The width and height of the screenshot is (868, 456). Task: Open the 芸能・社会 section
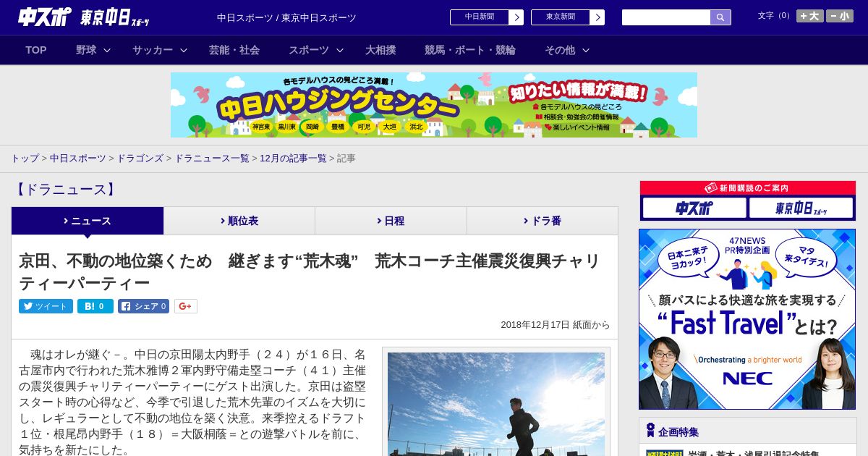(234, 50)
